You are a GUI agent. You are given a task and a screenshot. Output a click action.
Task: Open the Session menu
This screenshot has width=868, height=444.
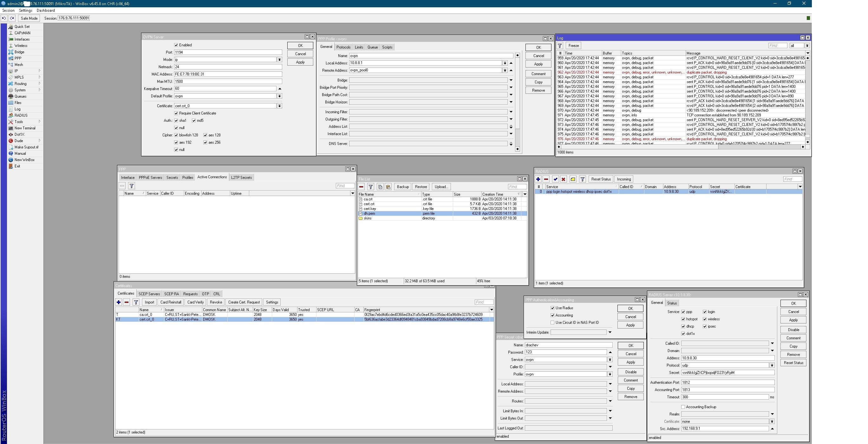click(9, 10)
